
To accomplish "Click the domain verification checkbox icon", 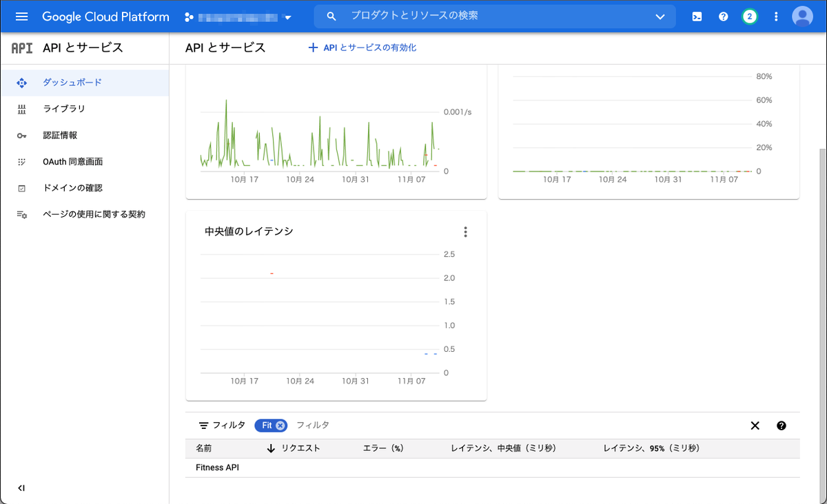I will [21, 188].
